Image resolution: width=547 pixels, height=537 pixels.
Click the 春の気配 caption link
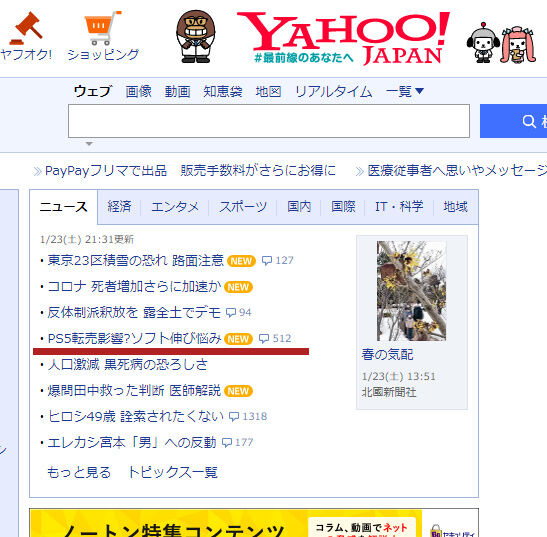point(387,355)
